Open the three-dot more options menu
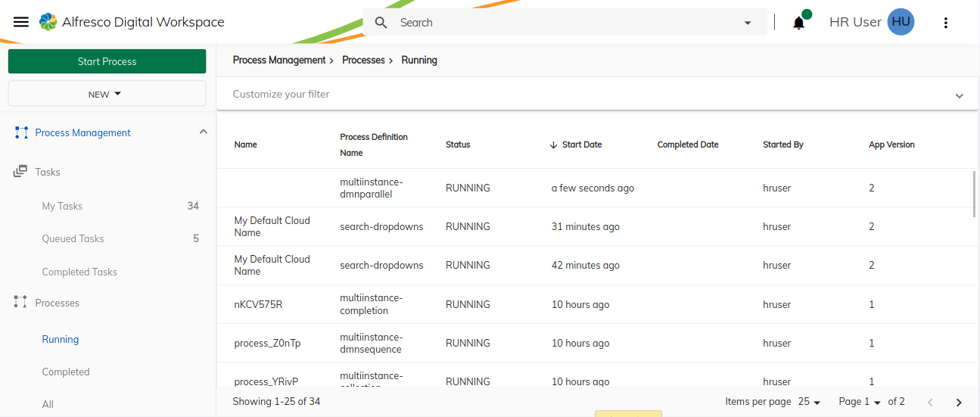This screenshot has height=417, width=980. [x=945, y=23]
